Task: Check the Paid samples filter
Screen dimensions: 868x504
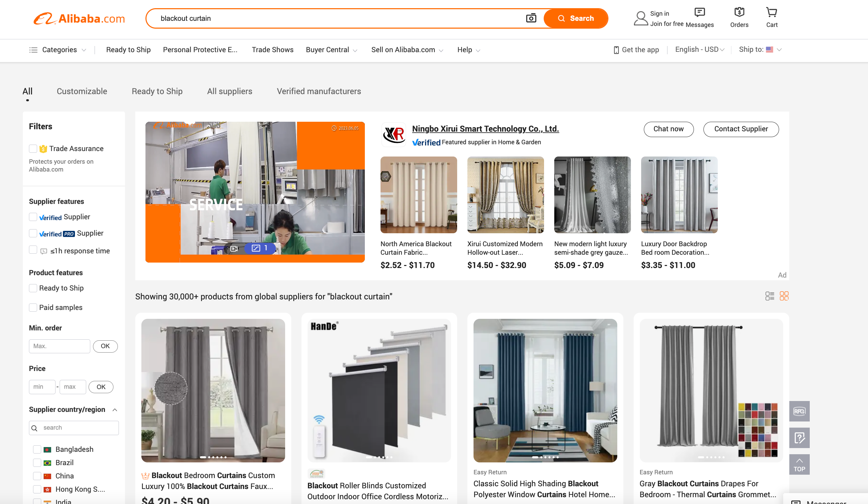Action: (33, 308)
